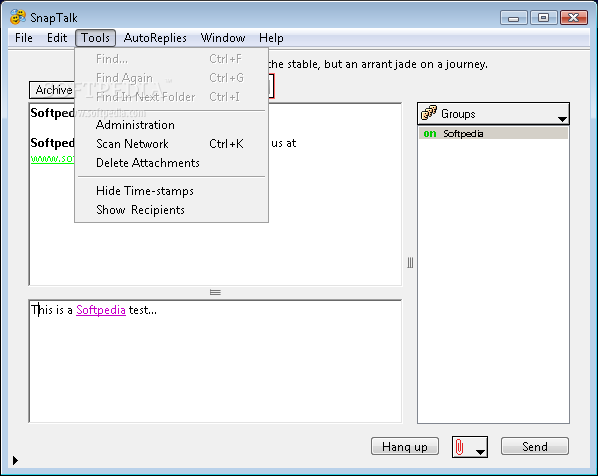This screenshot has width=598, height=476.
Task: Select Scan Network menu entry
Action: (171, 144)
